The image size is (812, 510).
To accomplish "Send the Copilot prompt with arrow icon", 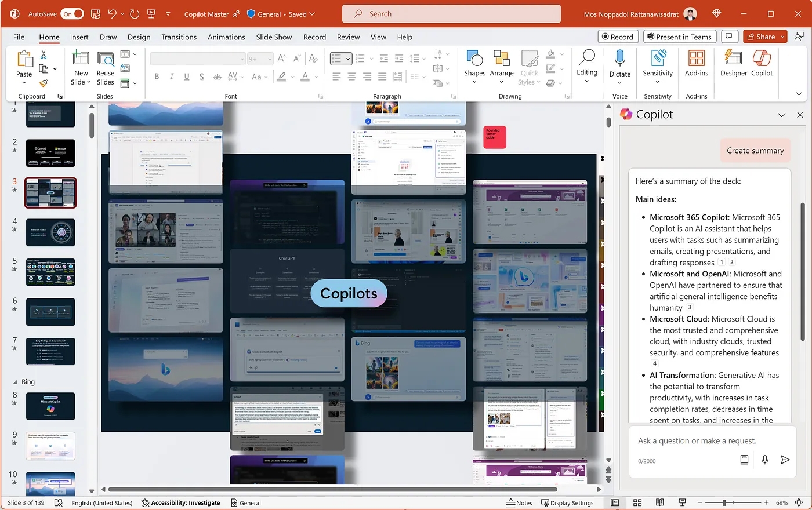I will [785, 460].
